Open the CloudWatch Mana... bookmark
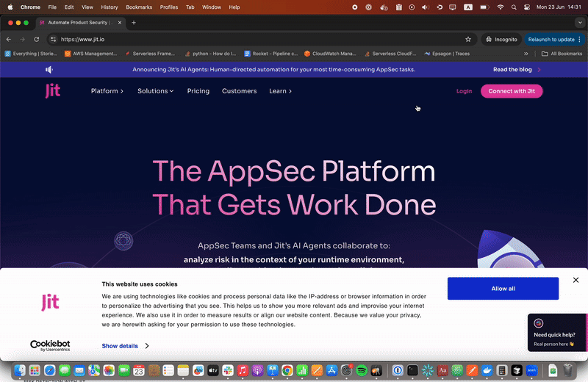Image resolution: width=588 pixels, height=382 pixels. pyautogui.click(x=330, y=54)
